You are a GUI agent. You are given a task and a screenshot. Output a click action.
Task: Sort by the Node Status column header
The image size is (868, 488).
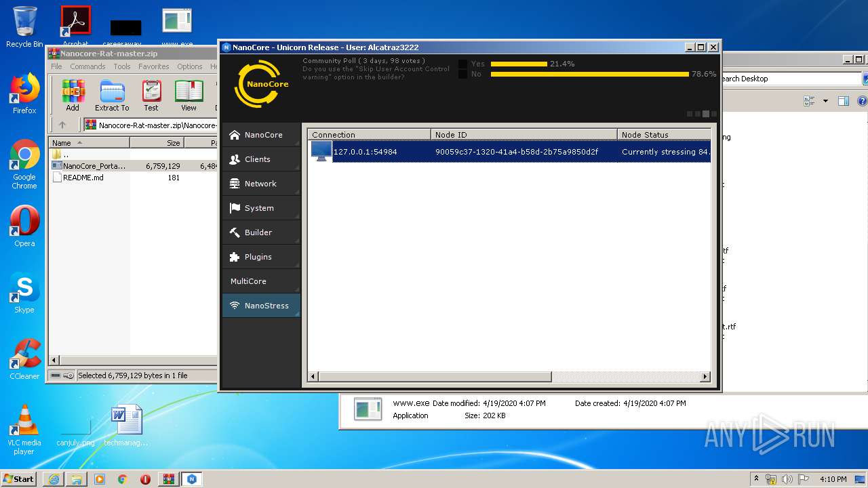[664, 134]
